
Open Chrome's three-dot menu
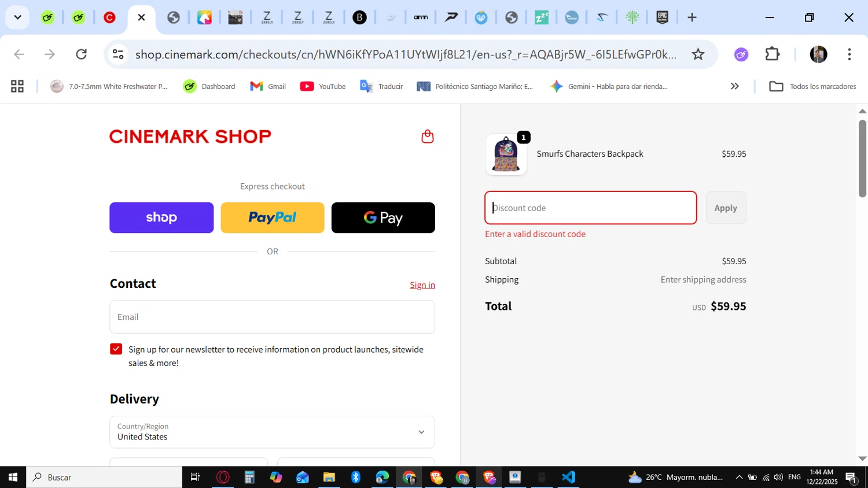(849, 54)
